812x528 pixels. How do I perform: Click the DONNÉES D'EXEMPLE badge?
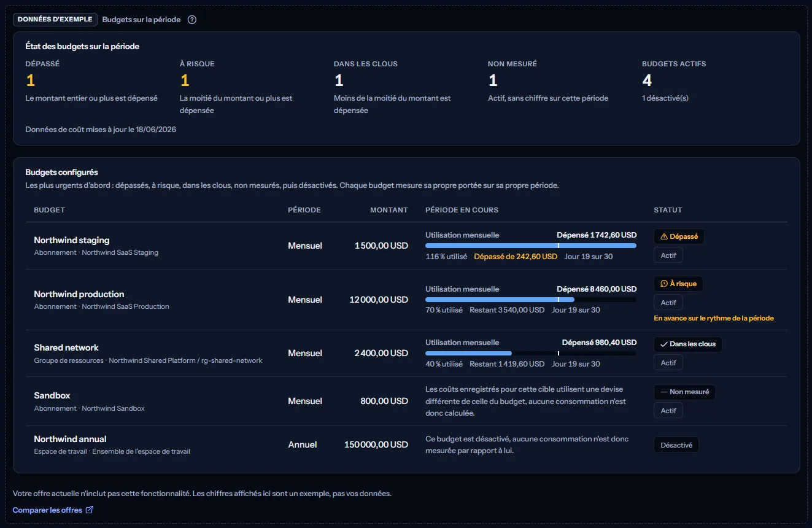pyautogui.click(x=55, y=20)
